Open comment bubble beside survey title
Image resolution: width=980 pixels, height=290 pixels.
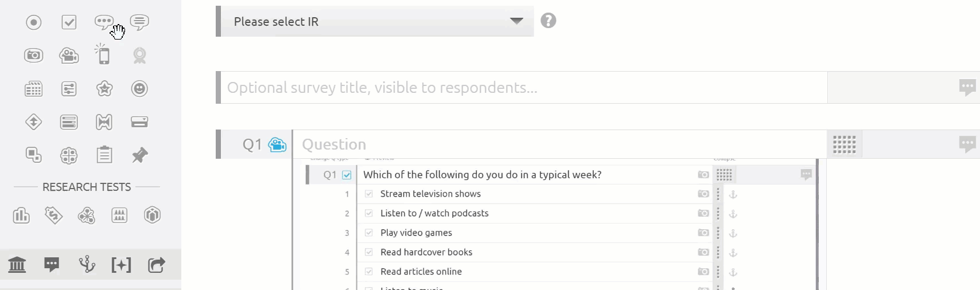[x=967, y=88]
